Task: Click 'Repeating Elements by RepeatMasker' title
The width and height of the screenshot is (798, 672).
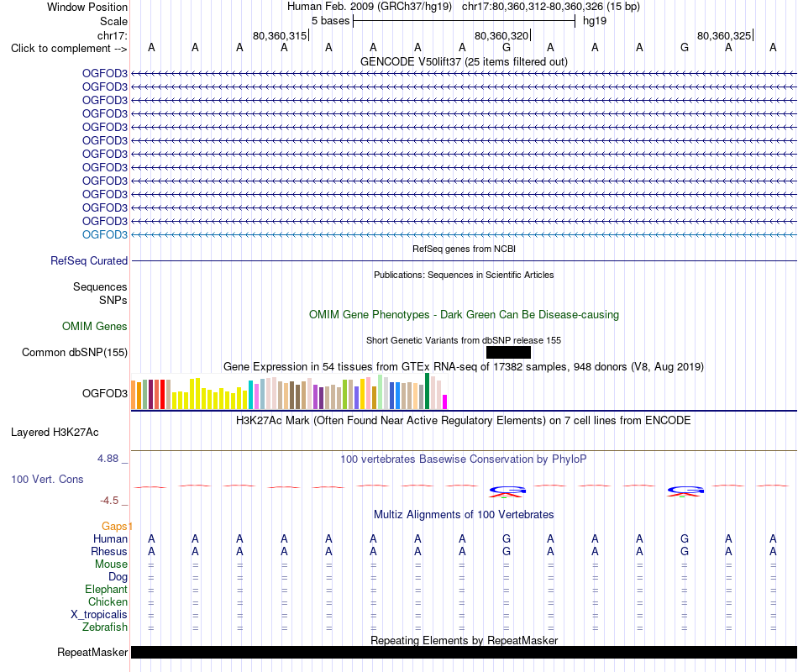Action: (464, 640)
